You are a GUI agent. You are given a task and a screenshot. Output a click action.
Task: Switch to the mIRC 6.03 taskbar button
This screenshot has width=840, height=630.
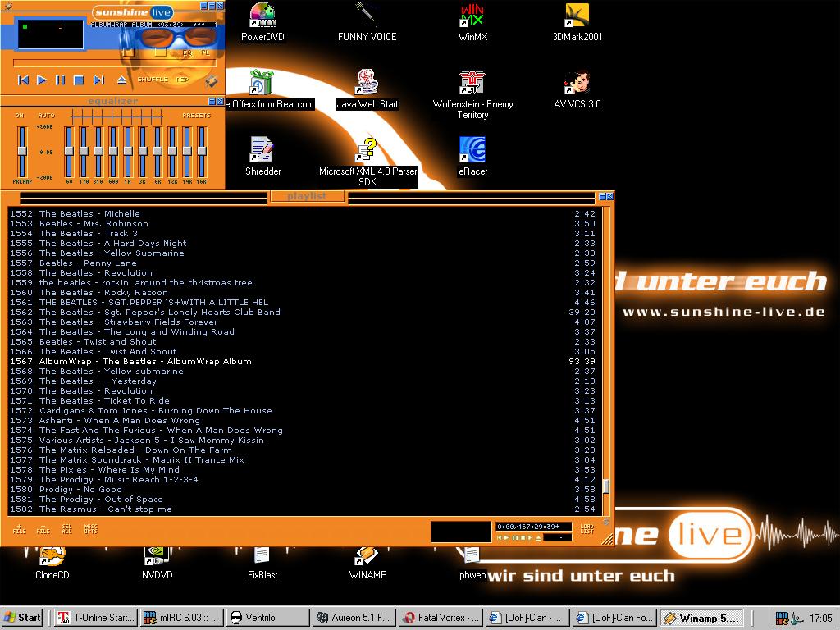click(182, 618)
